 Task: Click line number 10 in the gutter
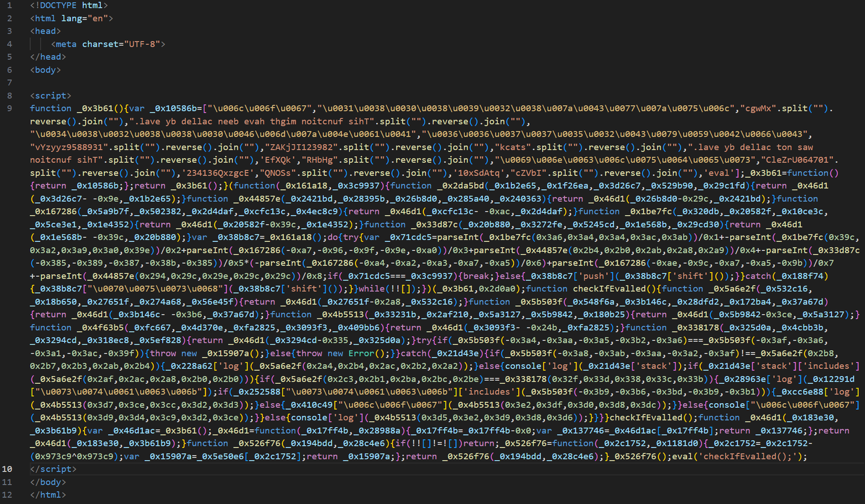[x=7, y=469]
